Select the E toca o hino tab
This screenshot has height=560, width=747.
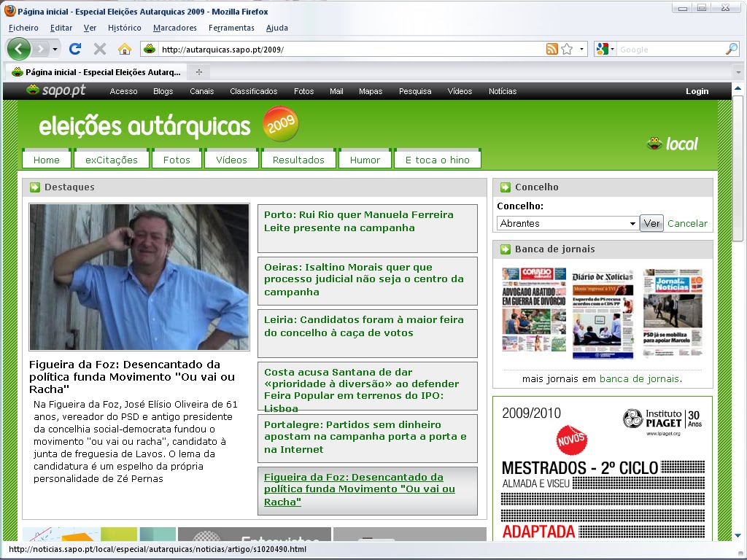pos(438,160)
